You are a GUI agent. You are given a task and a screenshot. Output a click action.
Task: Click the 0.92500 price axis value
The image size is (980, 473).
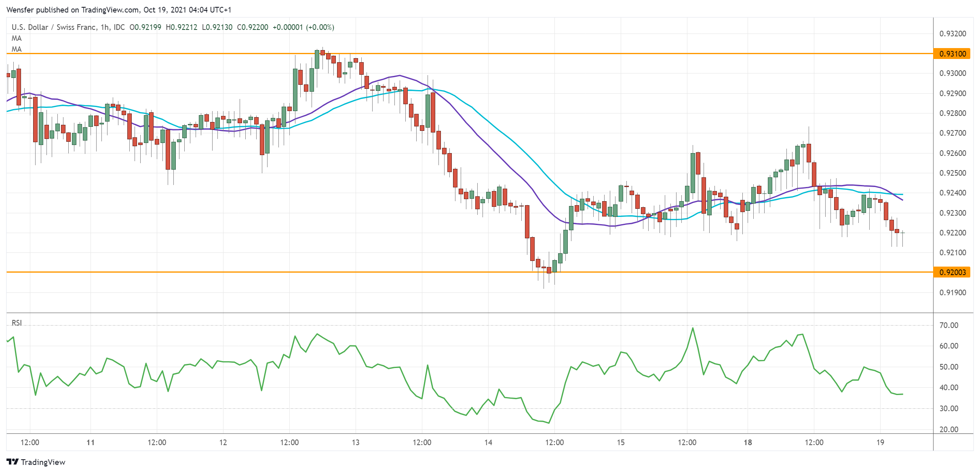coord(953,173)
